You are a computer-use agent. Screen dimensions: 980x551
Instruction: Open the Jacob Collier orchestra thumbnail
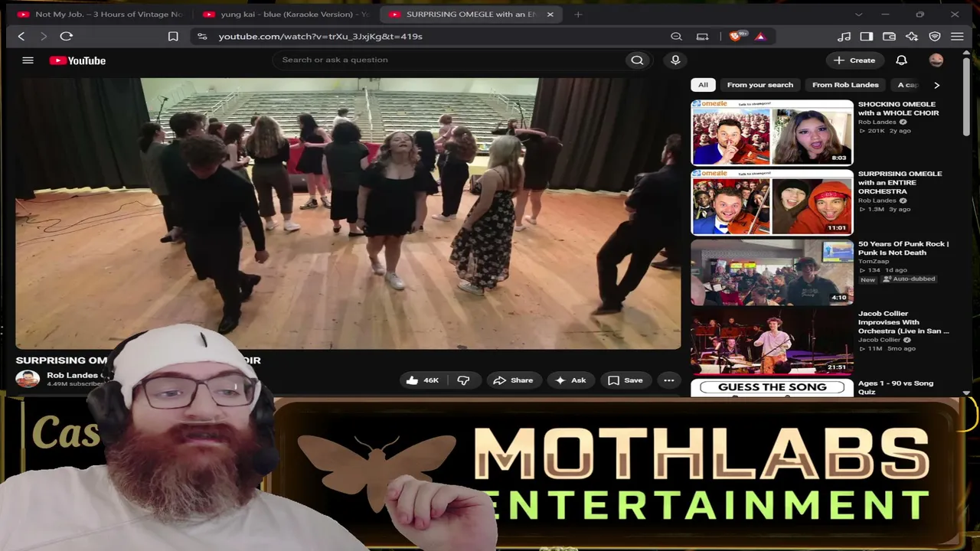[772, 342]
